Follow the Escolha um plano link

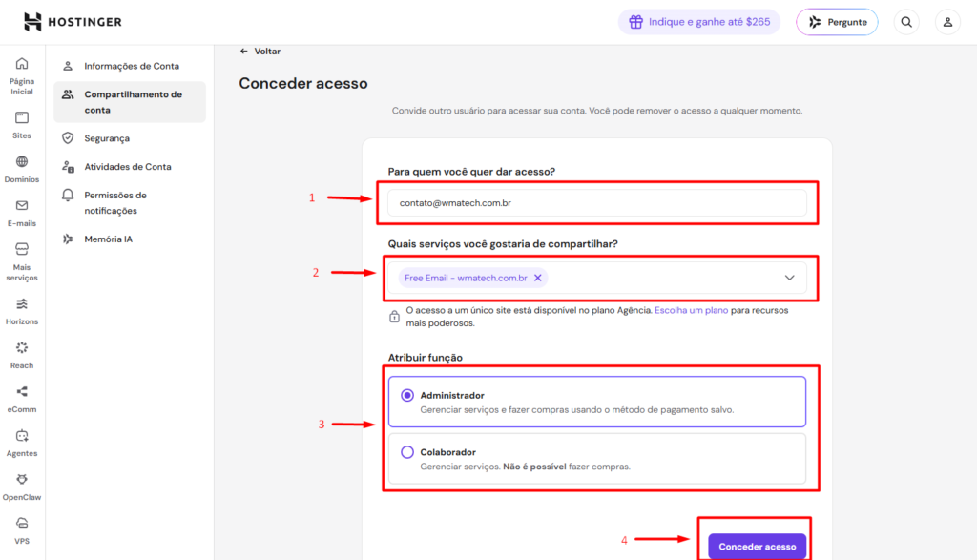691,310
